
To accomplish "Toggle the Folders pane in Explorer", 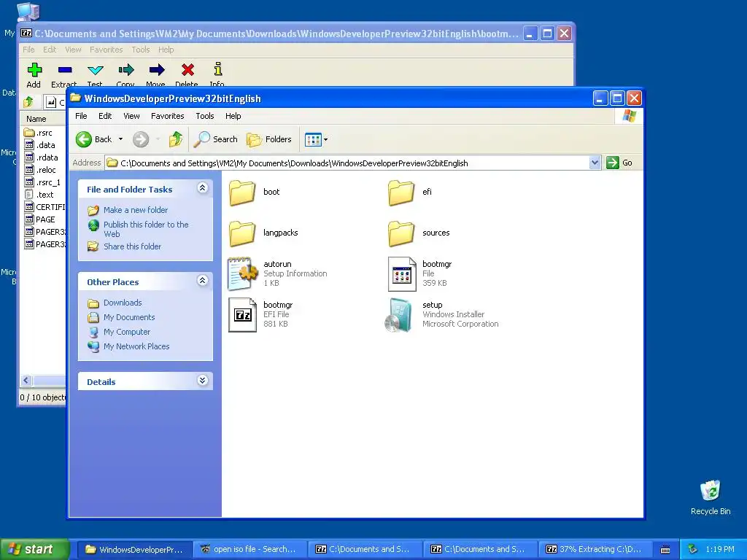I will pos(268,139).
